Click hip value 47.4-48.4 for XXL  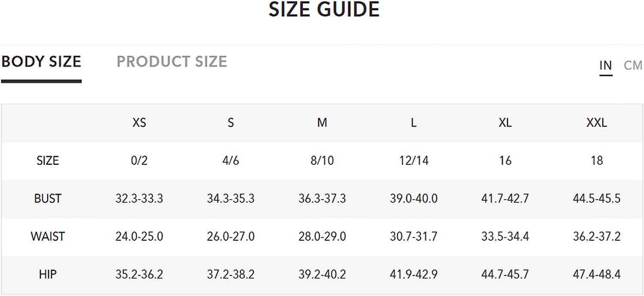tap(597, 274)
